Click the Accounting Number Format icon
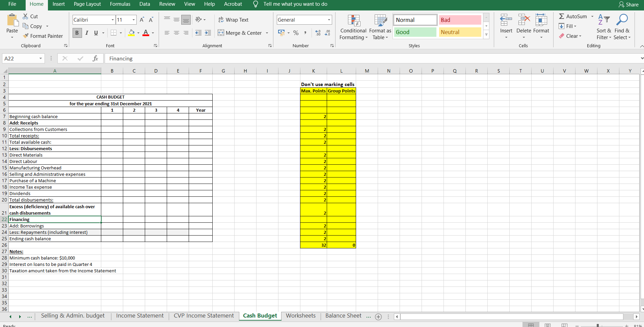This screenshot has width=644, height=327. 281,33
